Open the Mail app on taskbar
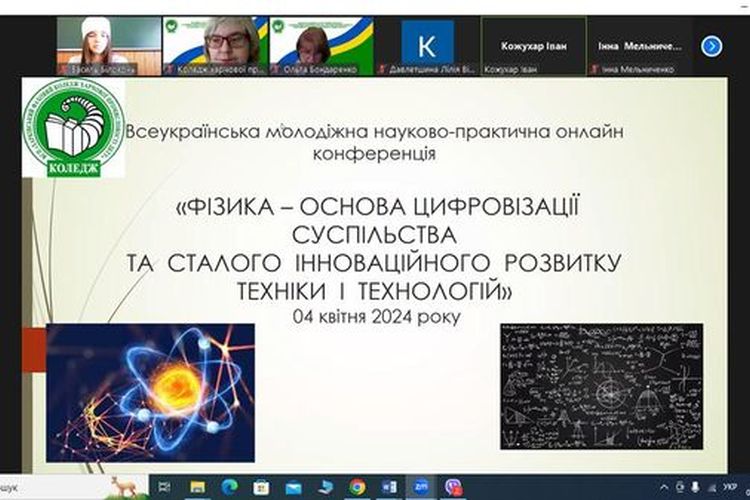Viewport: 750px width, 500px height. 293,487
